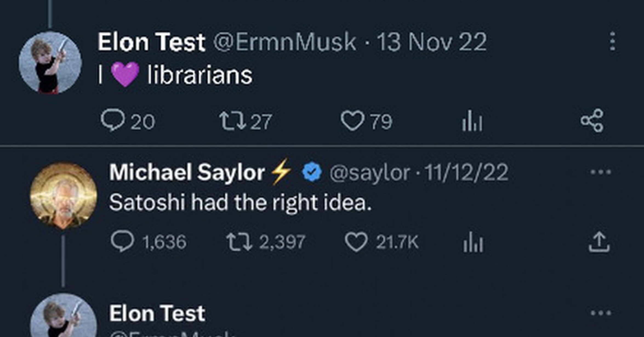644x337 pixels.
Task: Click upload share icon on Saylor's tweet
Action: coord(599,242)
